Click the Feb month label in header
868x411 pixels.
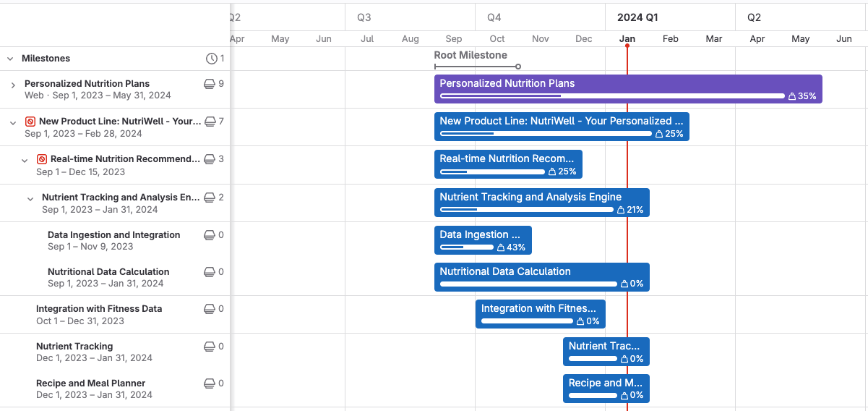671,39
